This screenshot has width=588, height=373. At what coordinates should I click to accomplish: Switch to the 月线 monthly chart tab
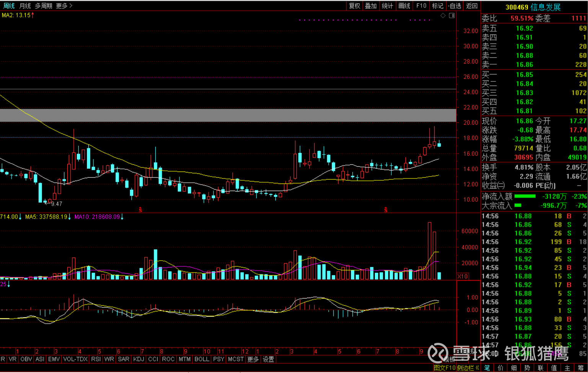(x=25, y=6)
